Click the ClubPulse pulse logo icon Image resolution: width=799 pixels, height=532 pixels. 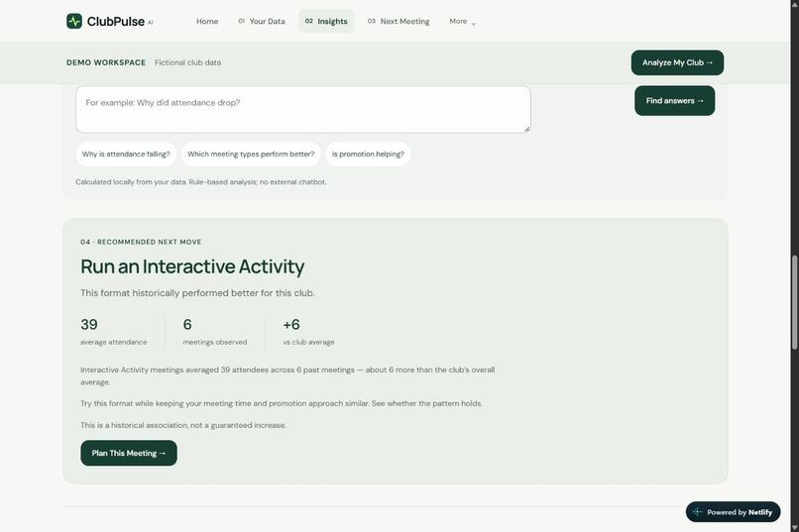[x=74, y=22]
